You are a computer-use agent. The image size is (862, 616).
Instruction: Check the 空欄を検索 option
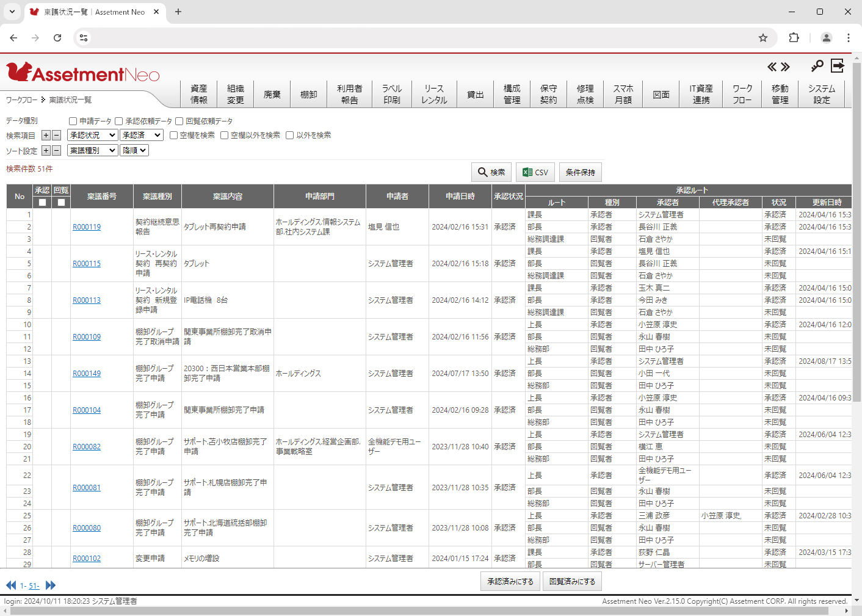[173, 135]
